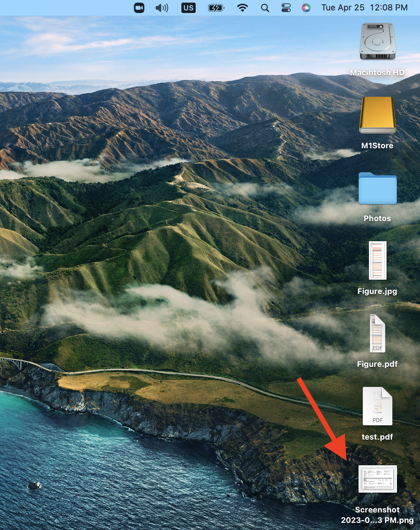
Task: Click the "M1Store" label text
Action: (377, 146)
